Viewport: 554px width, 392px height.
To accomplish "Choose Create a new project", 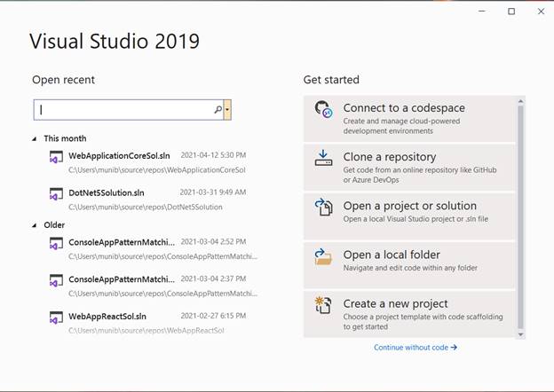I will [409, 314].
